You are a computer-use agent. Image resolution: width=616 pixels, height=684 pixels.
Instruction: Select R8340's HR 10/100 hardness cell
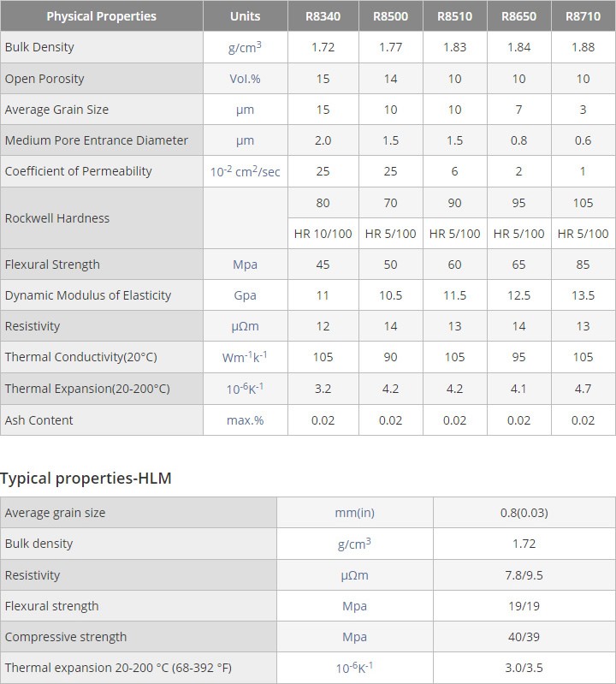click(323, 234)
